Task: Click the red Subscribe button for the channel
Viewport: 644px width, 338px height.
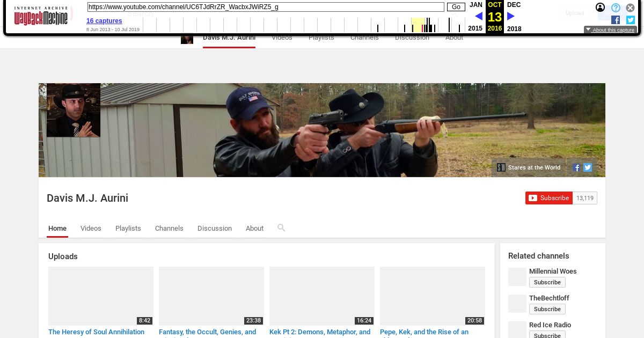Action: click(x=549, y=198)
